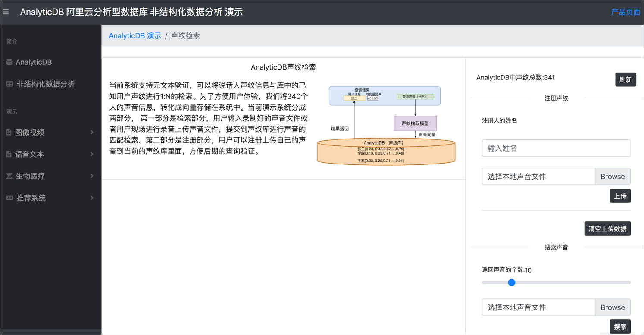Click the AnalyticDB中声纹总数:341 text
The image size is (644, 335).
[x=516, y=78]
